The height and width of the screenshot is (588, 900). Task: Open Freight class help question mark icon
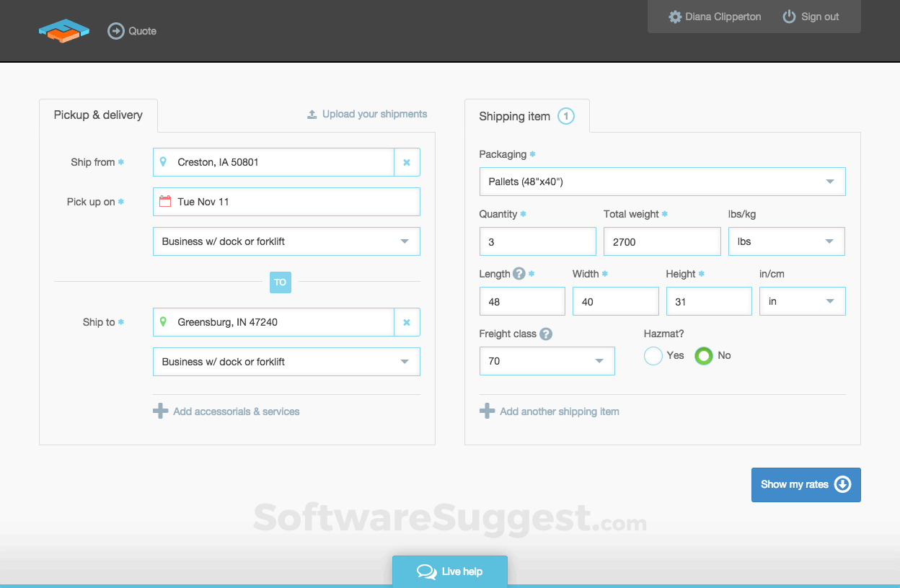[x=546, y=334]
